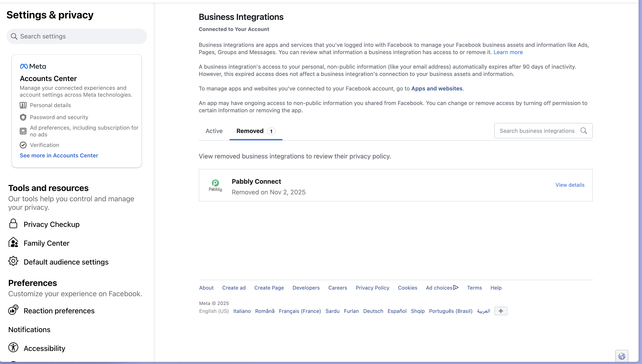The image size is (642, 364).
Task: Click the Verification badge icon
Action: pyautogui.click(x=23, y=145)
